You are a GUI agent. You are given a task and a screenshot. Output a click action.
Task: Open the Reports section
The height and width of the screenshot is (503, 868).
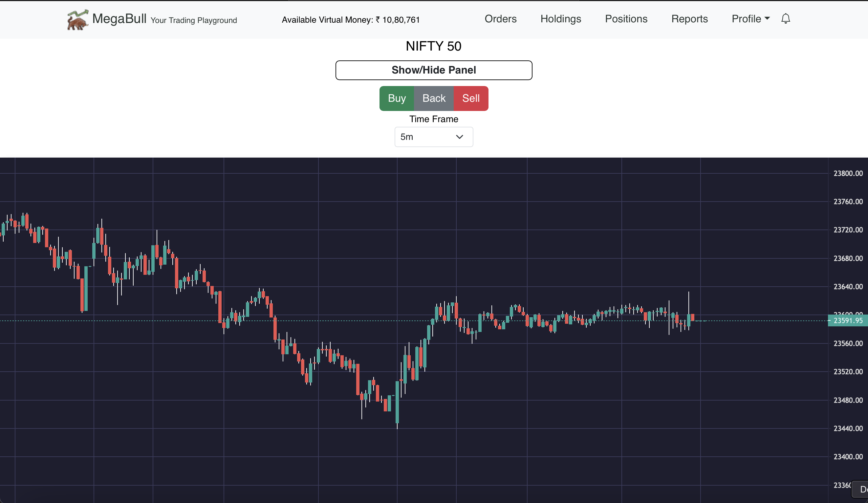689,19
